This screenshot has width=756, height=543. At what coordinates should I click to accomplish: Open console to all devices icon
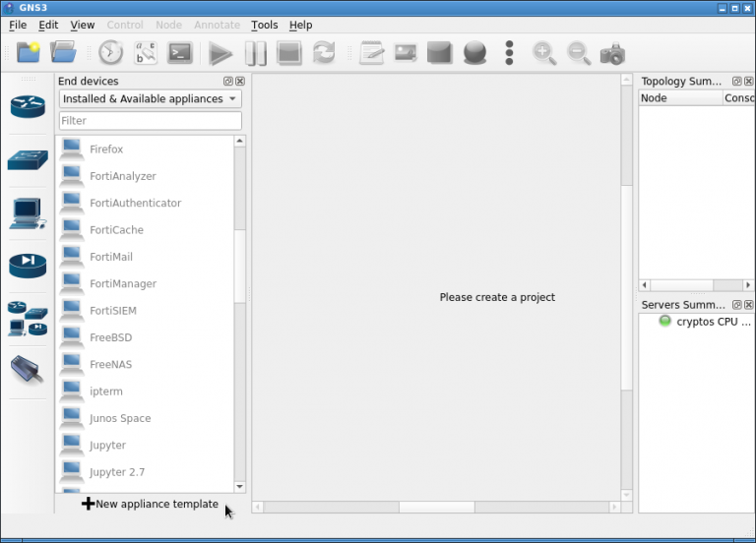pos(180,52)
